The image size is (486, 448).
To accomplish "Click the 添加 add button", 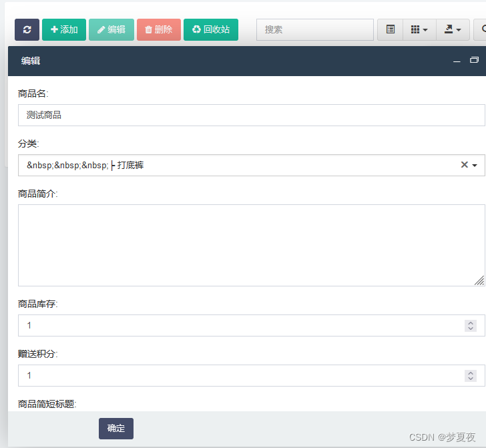I will coord(64,30).
